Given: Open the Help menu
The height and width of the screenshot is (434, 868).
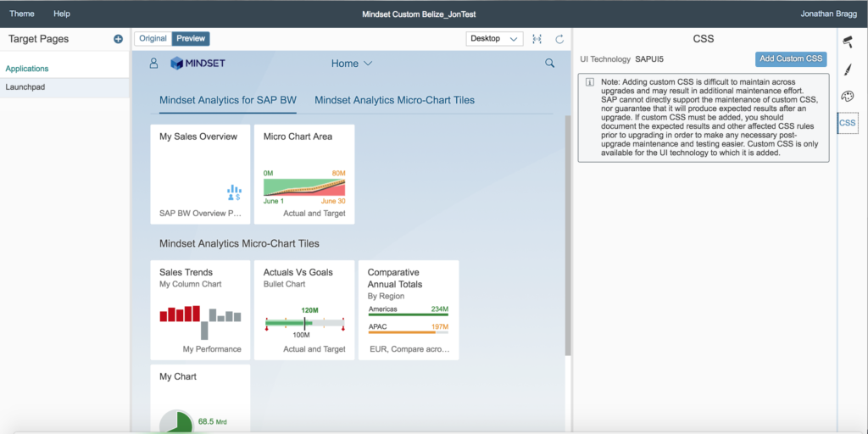Looking at the screenshot, I should [x=61, y=14].
